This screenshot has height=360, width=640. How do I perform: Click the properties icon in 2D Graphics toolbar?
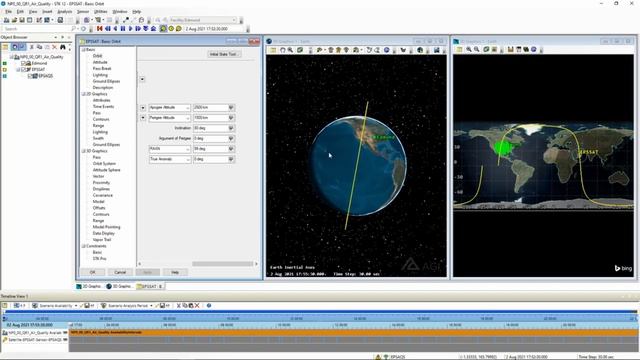(x=460, y=49)
